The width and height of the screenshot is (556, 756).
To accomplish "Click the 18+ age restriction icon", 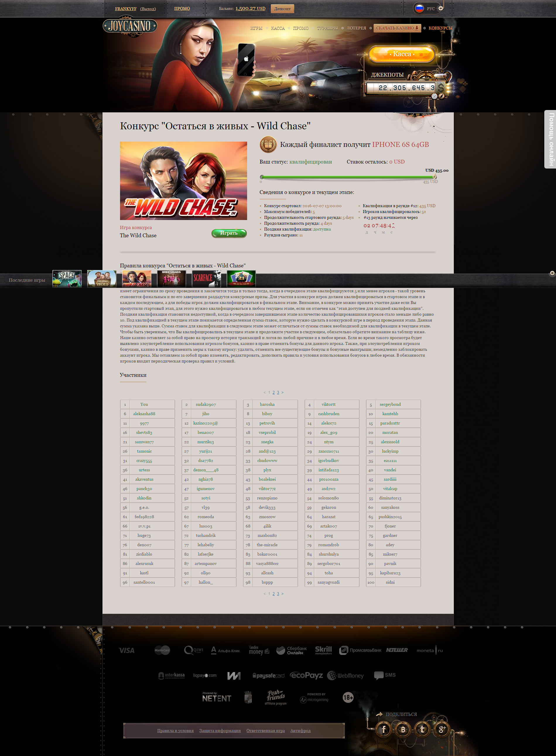I will pyautogui.click(x=348, y=697).
